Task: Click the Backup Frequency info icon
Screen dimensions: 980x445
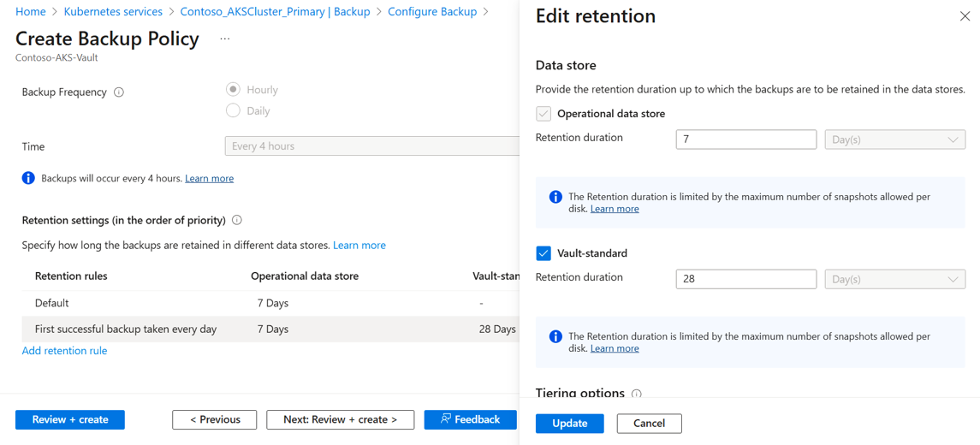Action: point(119,92)
